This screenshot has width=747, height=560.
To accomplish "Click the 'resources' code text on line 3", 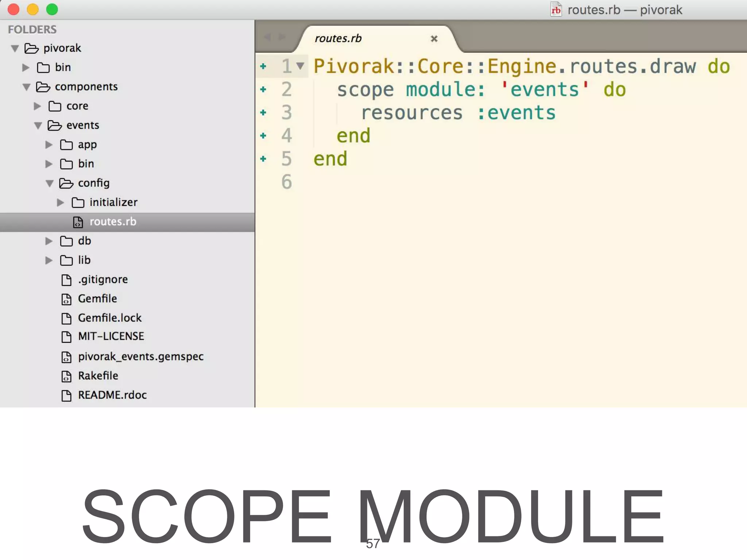I will click(x=412, y=113).
